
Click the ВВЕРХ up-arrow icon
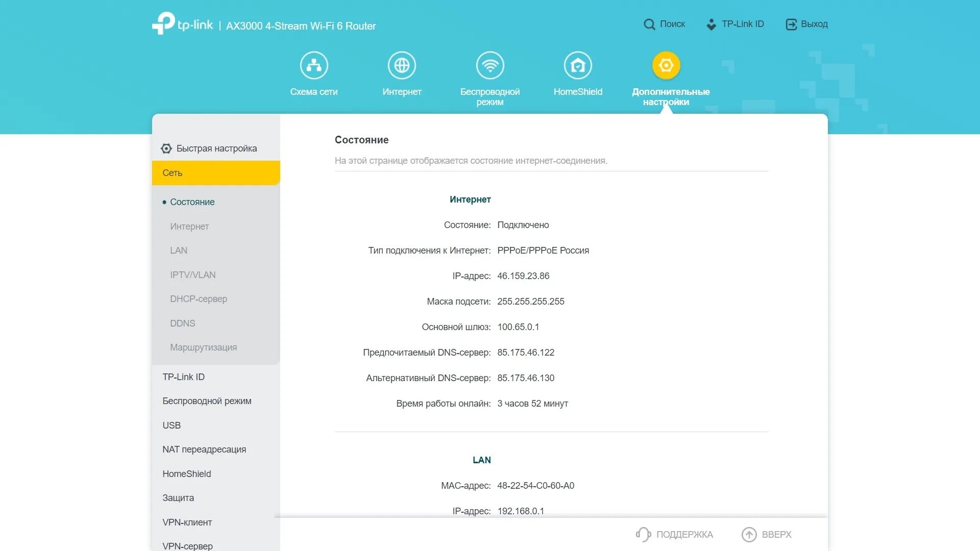coord(749,534)
